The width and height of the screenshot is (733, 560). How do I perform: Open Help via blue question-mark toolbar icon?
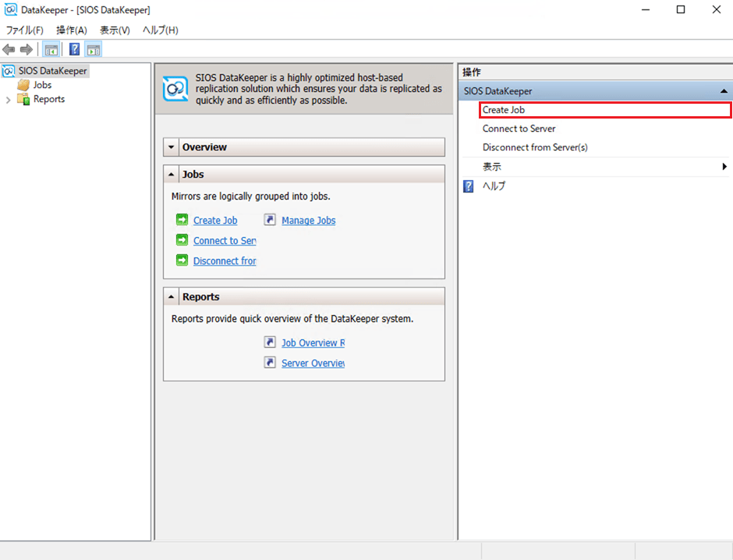[74, 50]
